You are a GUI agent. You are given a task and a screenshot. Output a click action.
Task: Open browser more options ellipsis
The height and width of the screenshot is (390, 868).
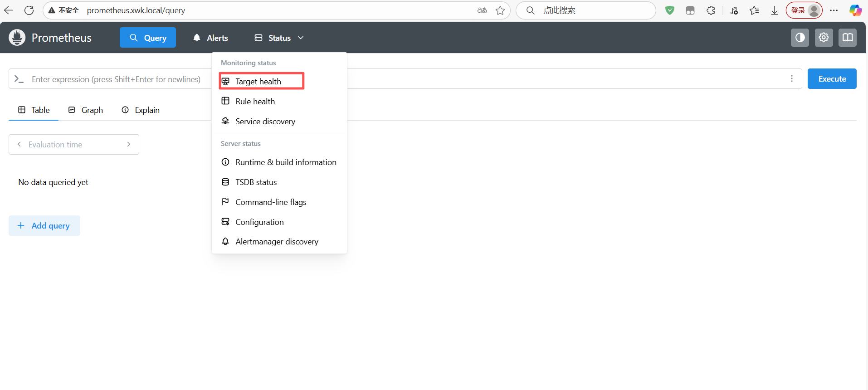(x=834, y=10)
